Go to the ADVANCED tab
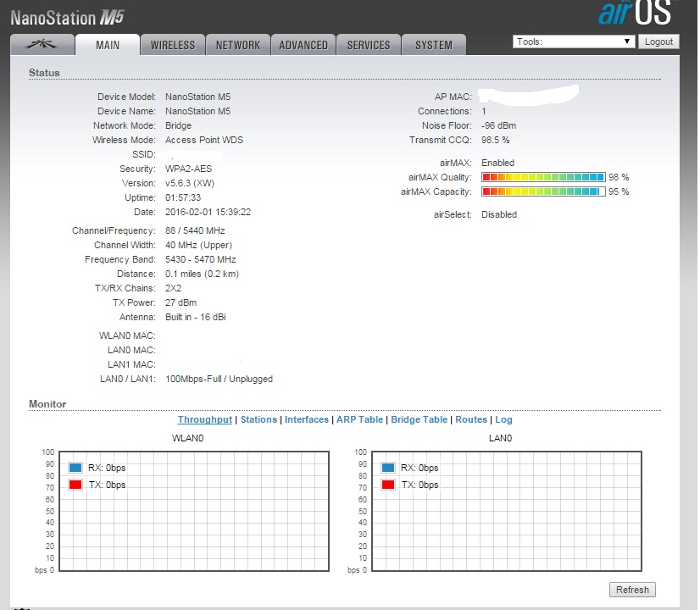The height and width of the screenshot is (610, 700). click(303, 45)
